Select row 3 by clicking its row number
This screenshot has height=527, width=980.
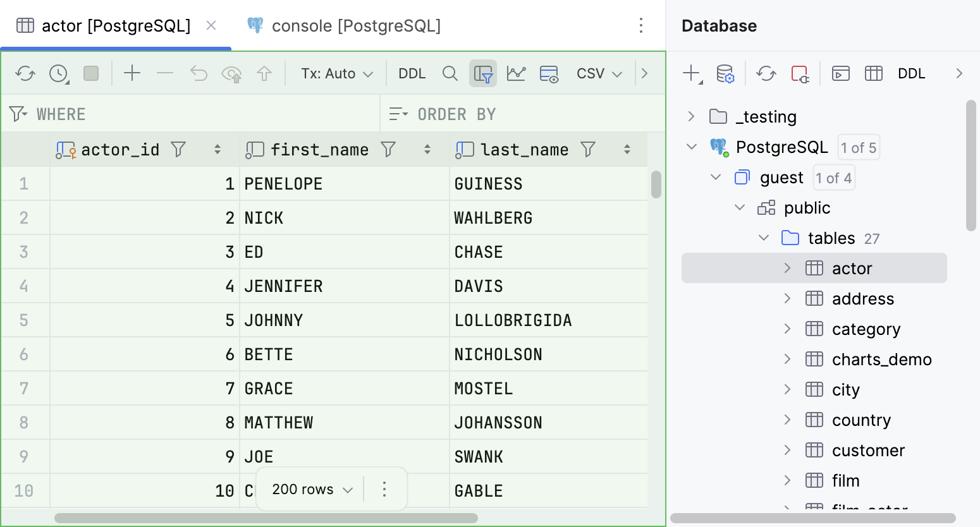(x=25, y=251)
